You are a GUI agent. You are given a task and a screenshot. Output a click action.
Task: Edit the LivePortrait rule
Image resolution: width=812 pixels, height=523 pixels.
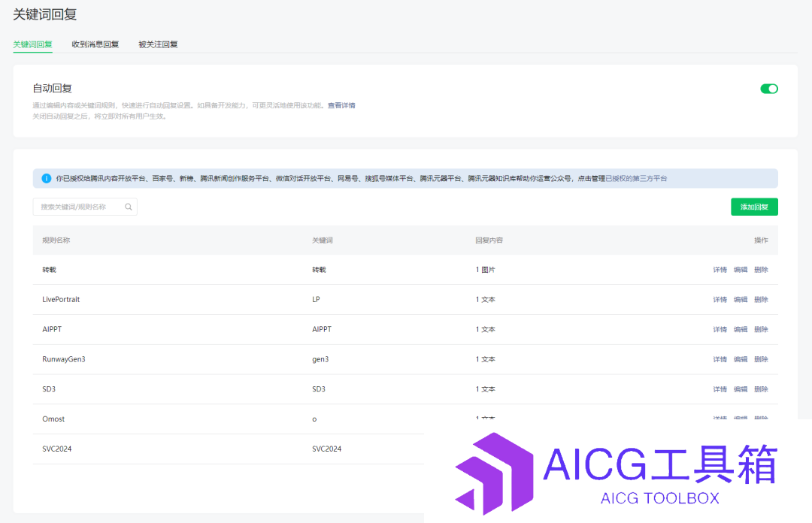741,300
